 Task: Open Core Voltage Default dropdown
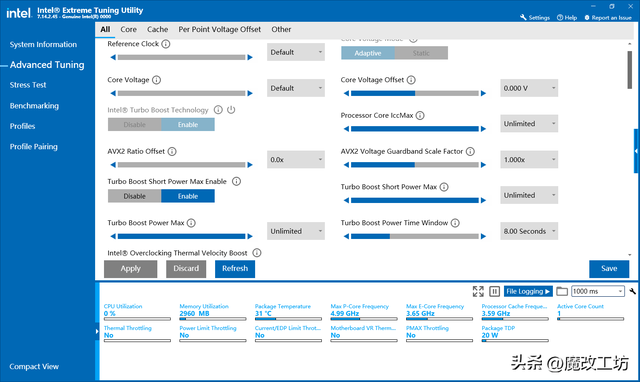coord(296,88)
